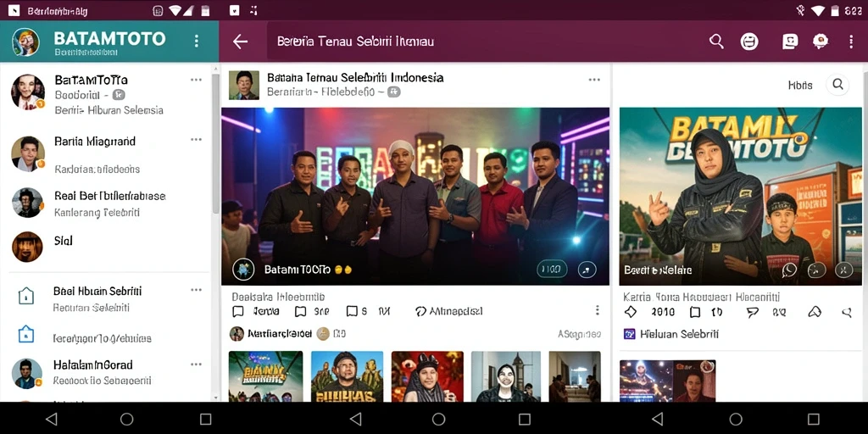Click the Asognneo link
The image size is (868, 434).
(x=579, y=334)
